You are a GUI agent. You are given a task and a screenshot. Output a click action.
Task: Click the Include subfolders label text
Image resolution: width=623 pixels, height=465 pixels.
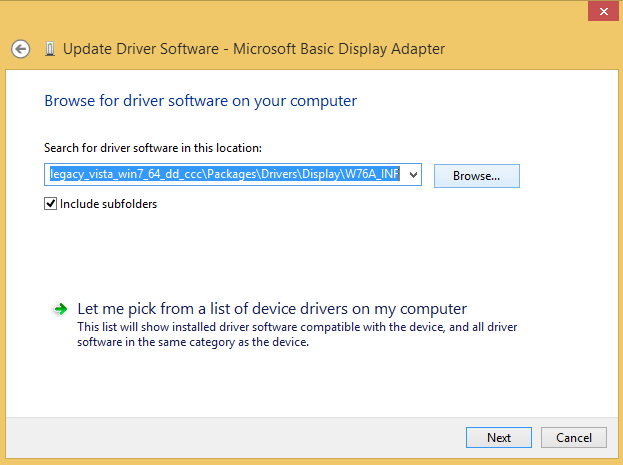click(108, 204)
